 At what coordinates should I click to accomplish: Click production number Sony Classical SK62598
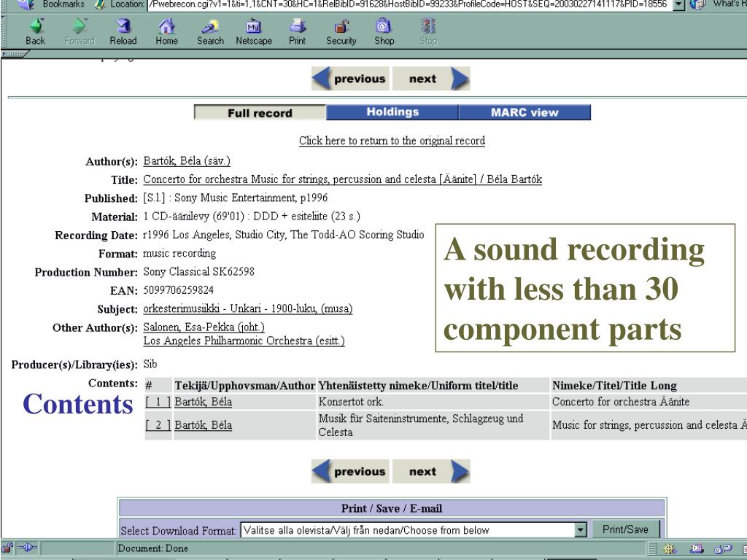point(198,271)
